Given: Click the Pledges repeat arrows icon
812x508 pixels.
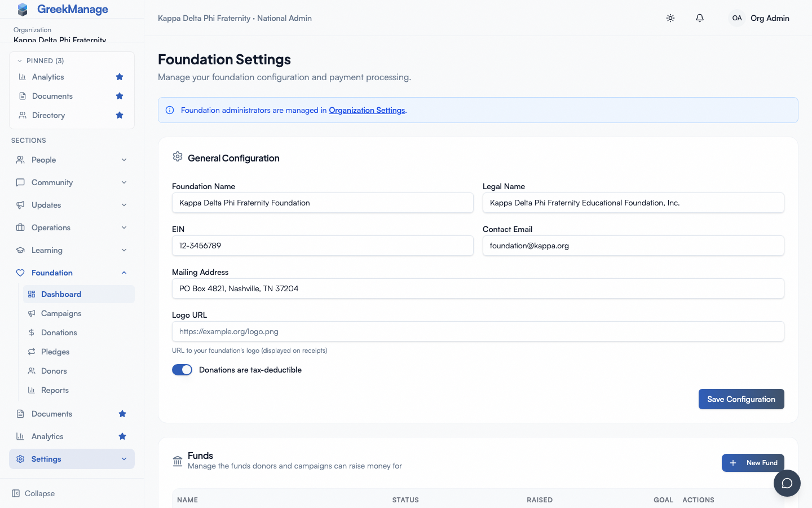Looking at the screenshot, I should (x=32, y=352).
